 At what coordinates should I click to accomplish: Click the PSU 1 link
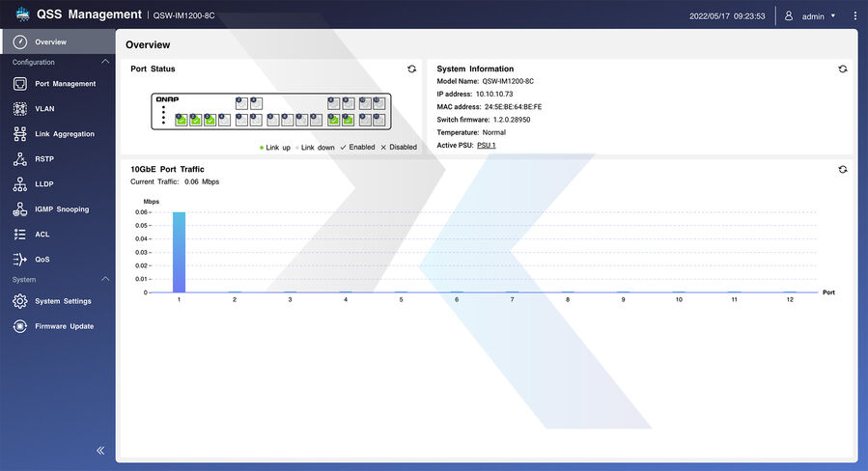tap(486, 145)
